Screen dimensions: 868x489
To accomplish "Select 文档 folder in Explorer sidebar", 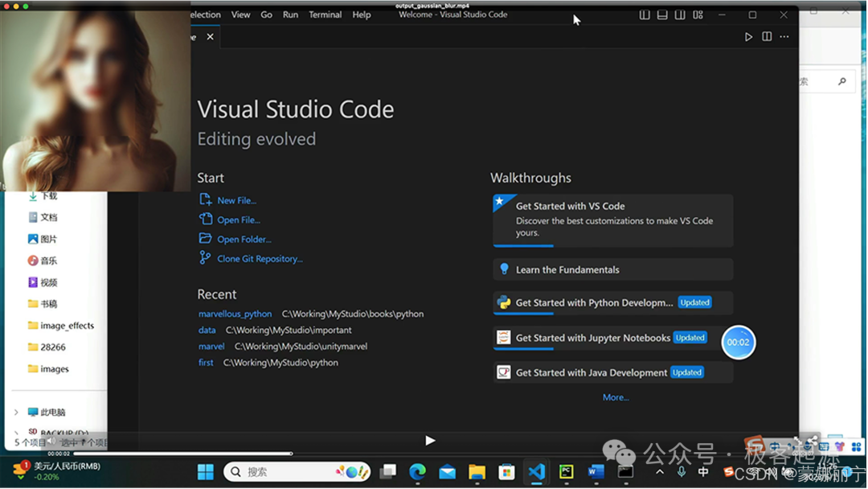I will [43, 217].
